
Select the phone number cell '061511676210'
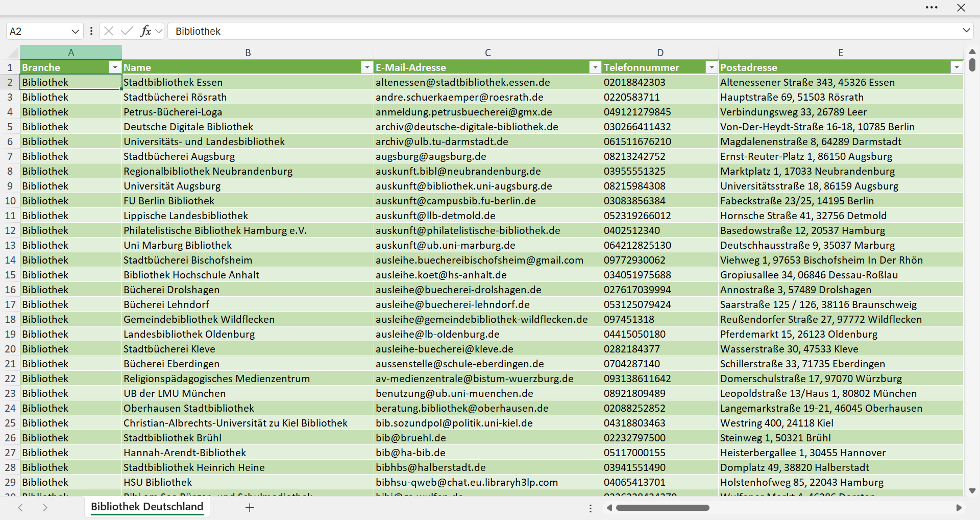point(660,141)
